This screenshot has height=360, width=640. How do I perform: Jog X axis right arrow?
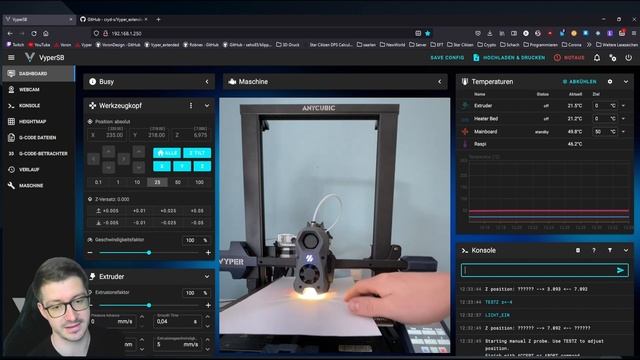[x=124, y=159]
